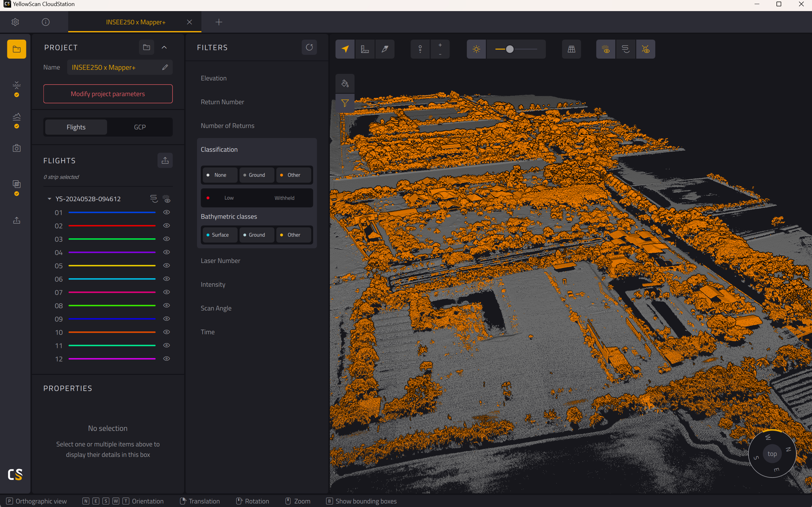The width and height of the screenshot is (812, 507).
Task: Export flights using the upload icon
Action: click(x=165, y=160)
